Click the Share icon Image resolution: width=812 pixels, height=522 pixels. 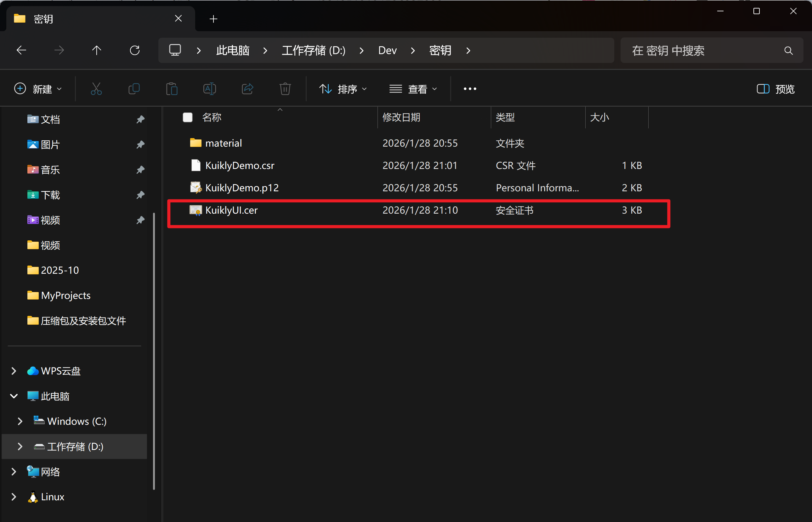pyautogui.click(x=247, y=89)
